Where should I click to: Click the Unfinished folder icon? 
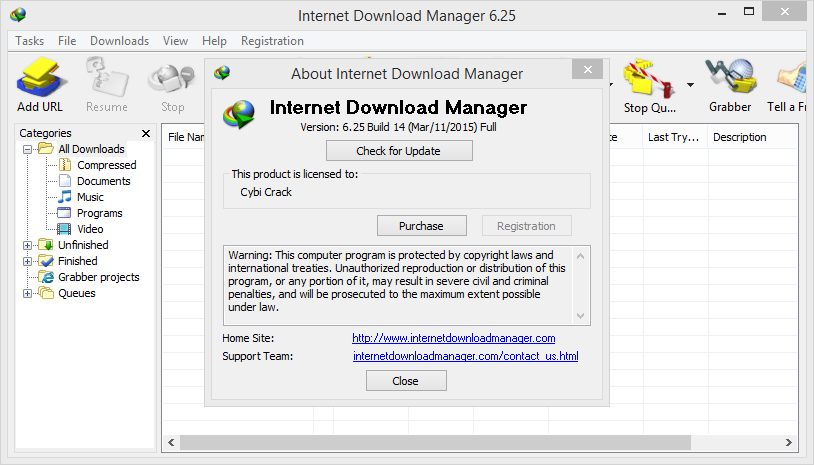coord(46,245)
